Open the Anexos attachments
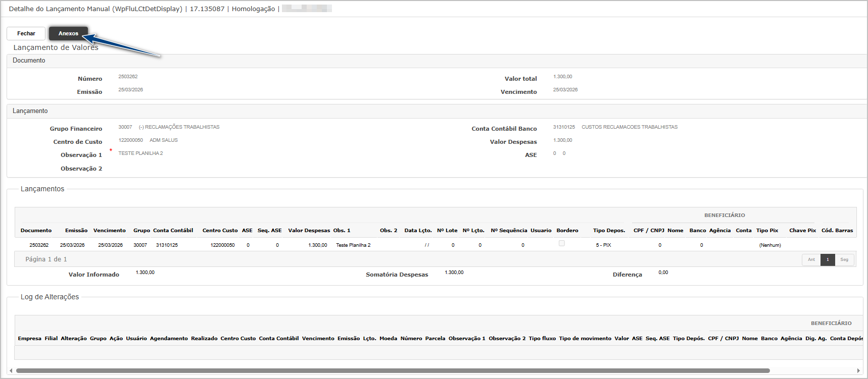 tap(68, 33)
